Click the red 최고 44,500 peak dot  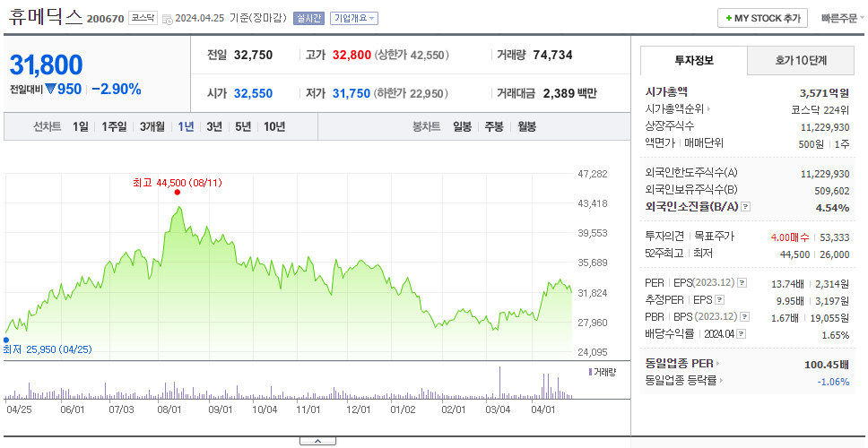coord(178,193)
